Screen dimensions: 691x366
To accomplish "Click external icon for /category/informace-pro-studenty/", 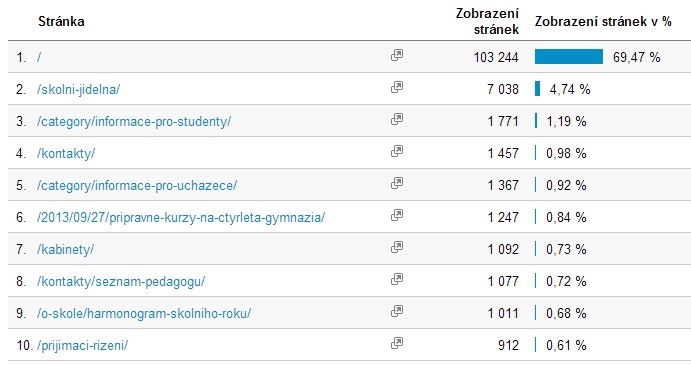I will 397,119.
